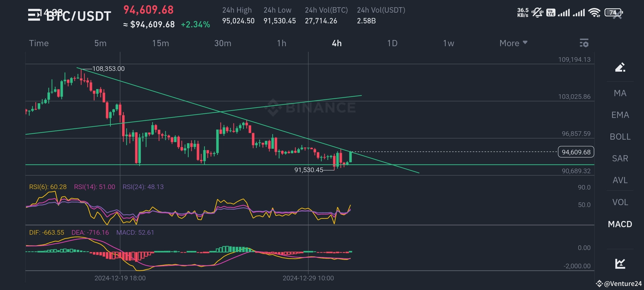Toggle the MA indicator

pyautogui.click(x=620, y=93)
